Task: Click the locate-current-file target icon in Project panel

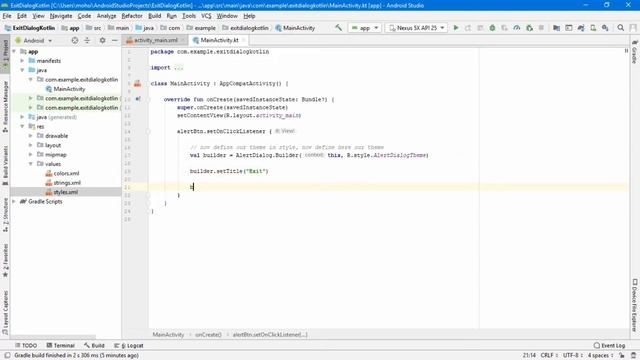Action: [75, 40]
